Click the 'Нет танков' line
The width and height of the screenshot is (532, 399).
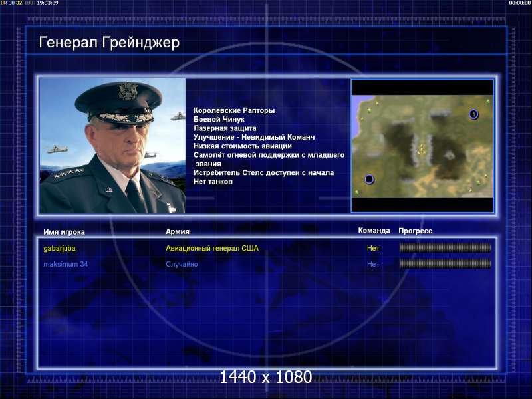point(213,182)
